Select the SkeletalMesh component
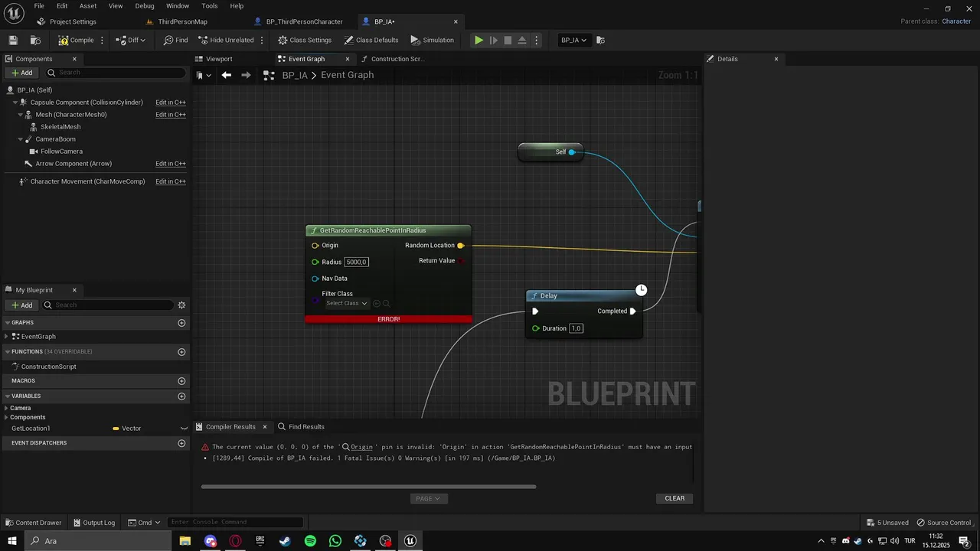980x551 pixels. pos(60,127)
